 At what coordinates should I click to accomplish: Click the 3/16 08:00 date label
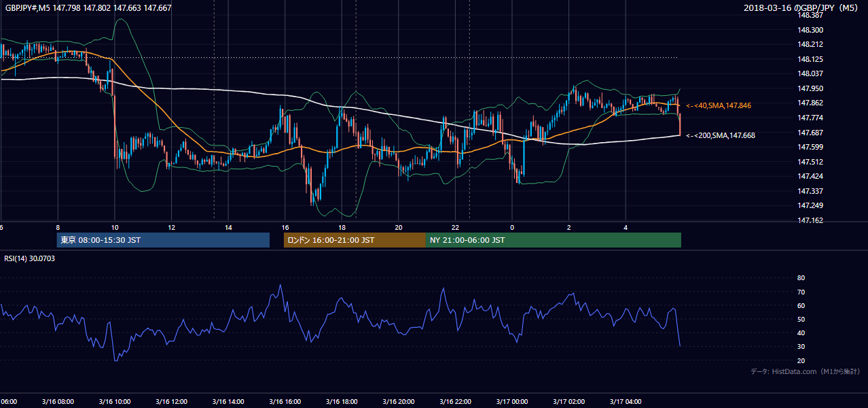click(x=58, y=401)
